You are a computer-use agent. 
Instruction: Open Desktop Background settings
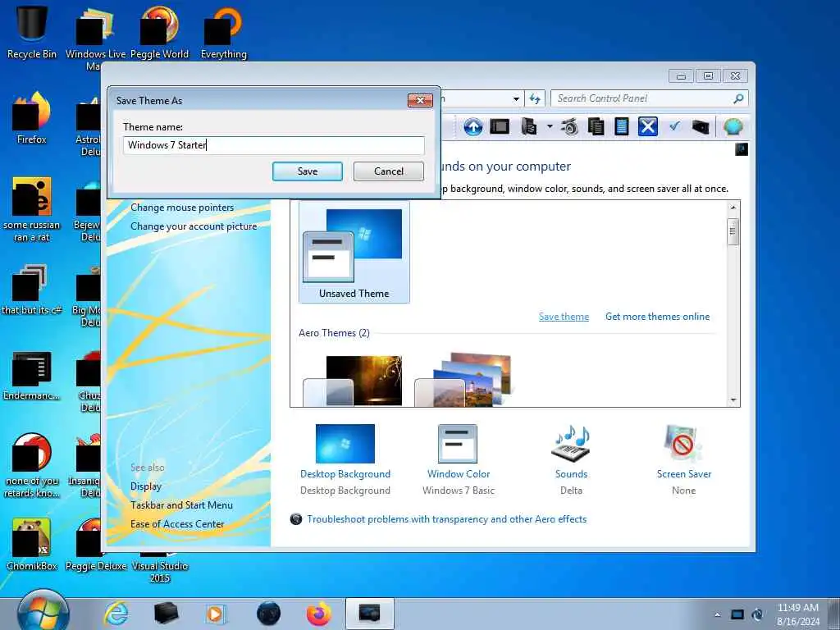pos(345,459)
